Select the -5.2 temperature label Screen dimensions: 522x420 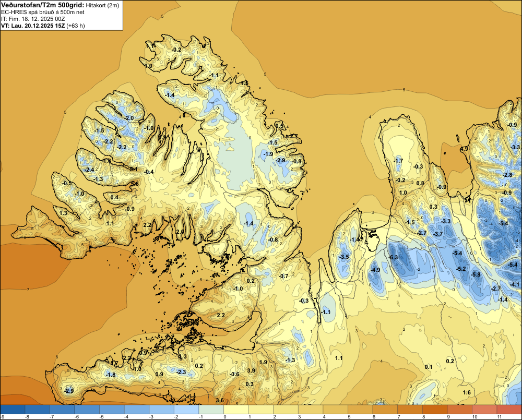pyautogui.click(x=461, y=269)
